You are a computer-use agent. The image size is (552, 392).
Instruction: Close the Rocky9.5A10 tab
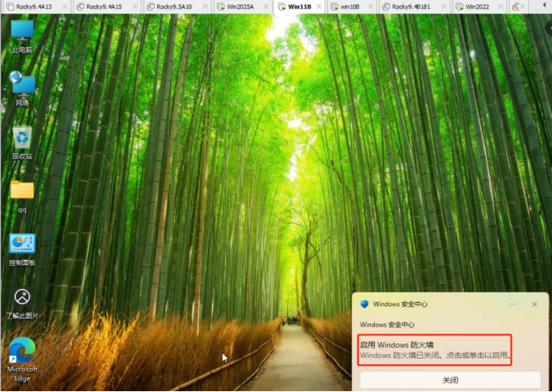tap(205, 6)
